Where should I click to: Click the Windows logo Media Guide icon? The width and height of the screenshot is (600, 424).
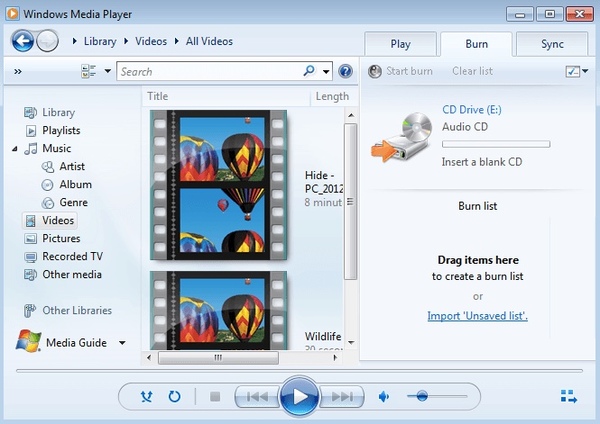pyautogui.click(x=28, y=341)
